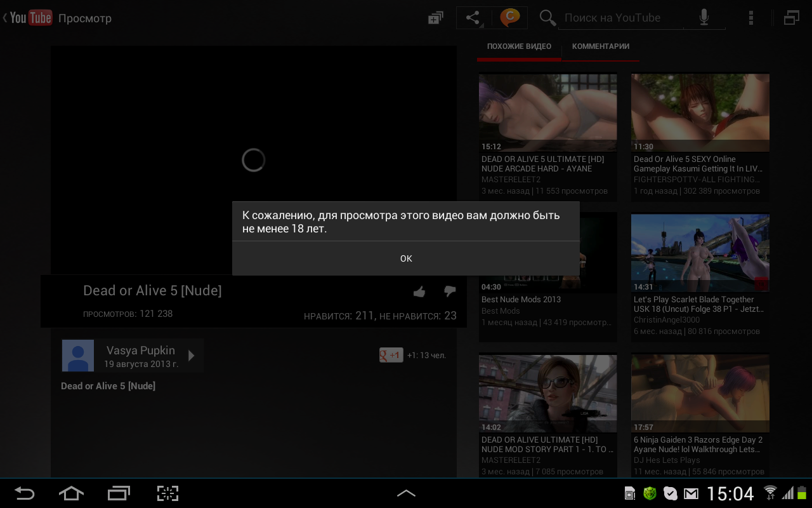The image size is (812, 508).
Task: Tap the search magnifier icon
Action: pos(547,18)
